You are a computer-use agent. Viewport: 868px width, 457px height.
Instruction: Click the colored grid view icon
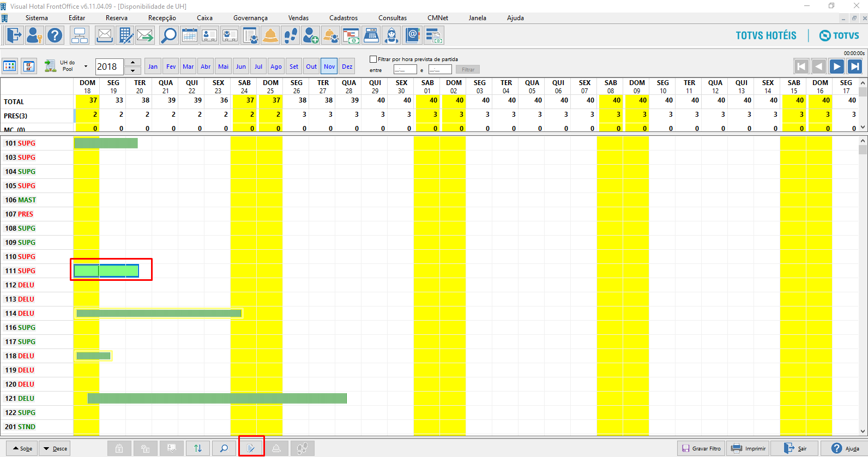point(10,67)
